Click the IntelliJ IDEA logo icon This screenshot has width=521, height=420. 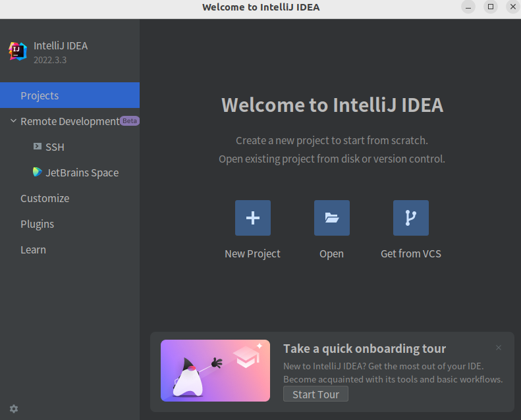pos(18,51)
